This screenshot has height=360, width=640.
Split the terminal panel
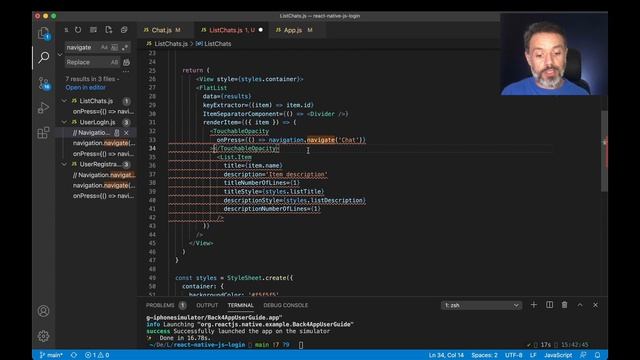pos(549,305)
